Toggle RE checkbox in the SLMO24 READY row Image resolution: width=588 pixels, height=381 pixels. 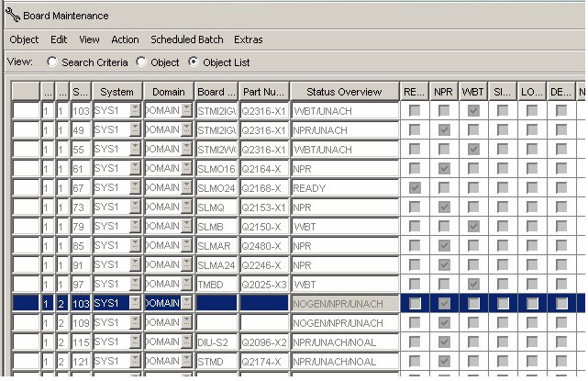(x=415, y=187)
